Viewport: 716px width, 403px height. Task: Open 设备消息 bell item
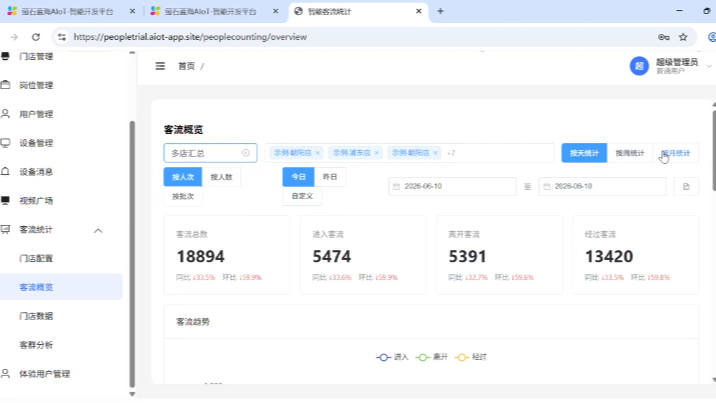pyautogui.click(x=36, y=172)
